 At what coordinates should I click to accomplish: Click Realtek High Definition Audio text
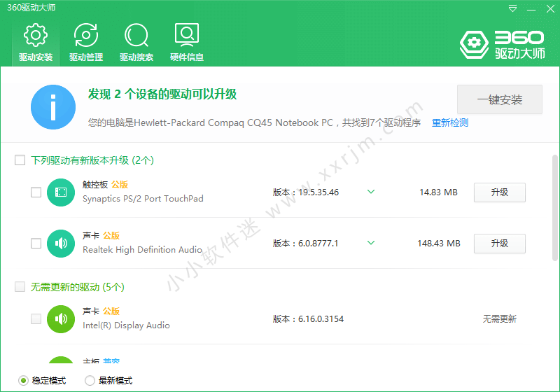coord(142,250)
